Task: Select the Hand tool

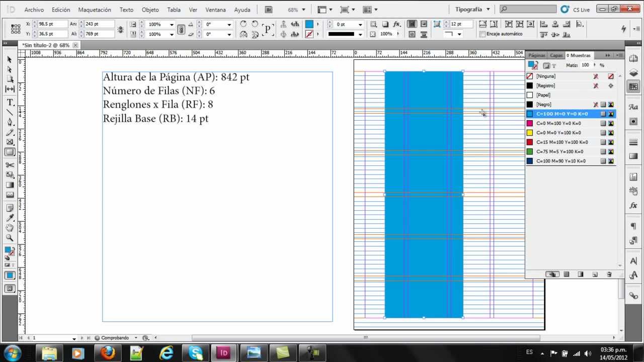Action: click(x=10, y=228)
